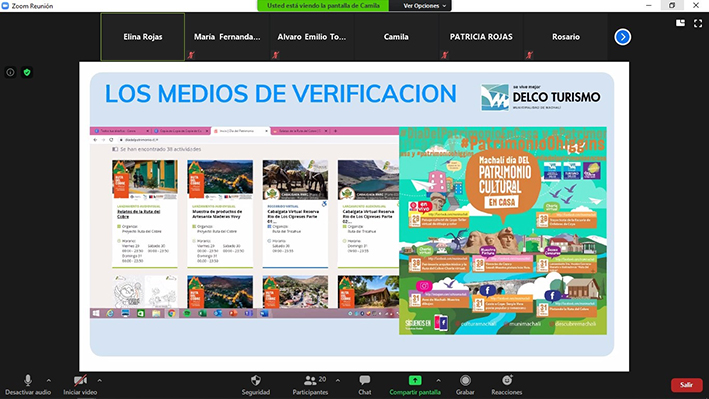Enter full screen mode icon
709x399 pixels.
pos(698,23)
